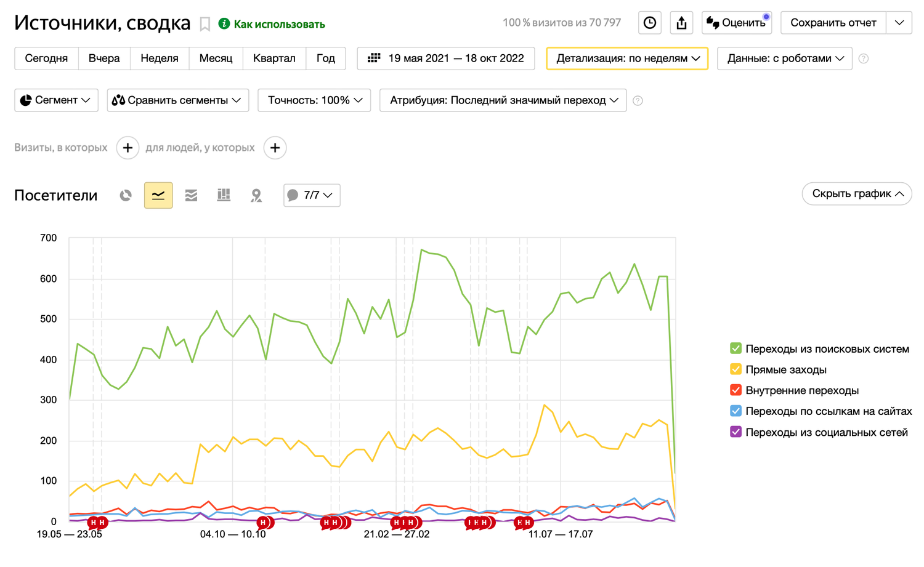Switch to pie chart view
924x567 pixels.
[x=126, y=195]
